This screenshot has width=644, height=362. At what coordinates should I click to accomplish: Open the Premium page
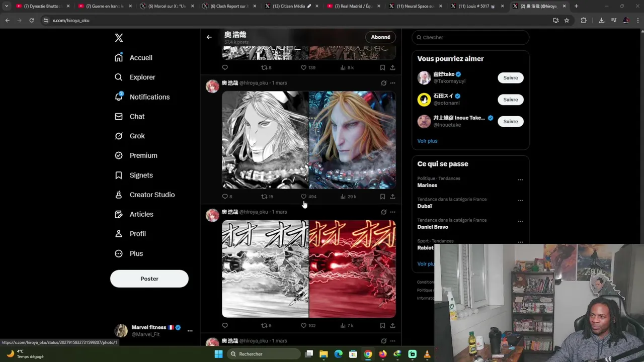[x=136, y=155]
